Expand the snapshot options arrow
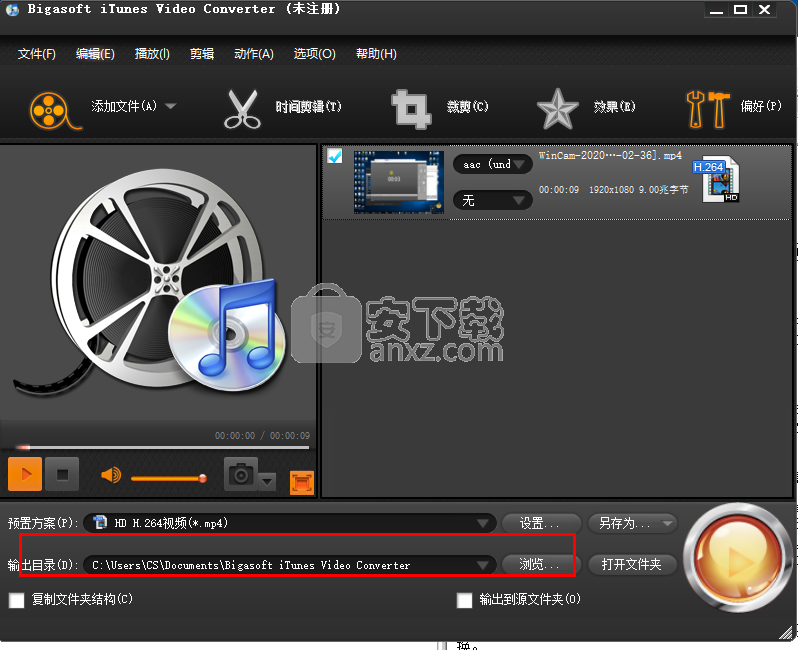Screen dimensions: 798x650 [267, 482]
